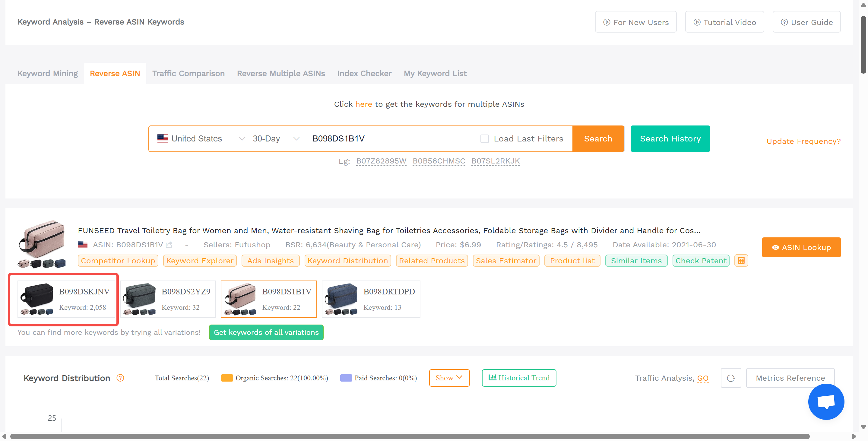Click the For New Users button
The image size is (868, 441).
point(635,22)
